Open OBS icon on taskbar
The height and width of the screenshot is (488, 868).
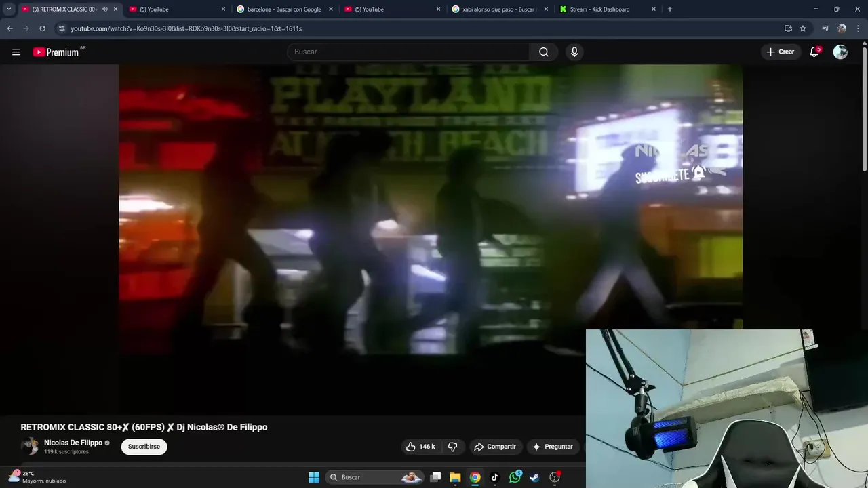tap(555, 477)
